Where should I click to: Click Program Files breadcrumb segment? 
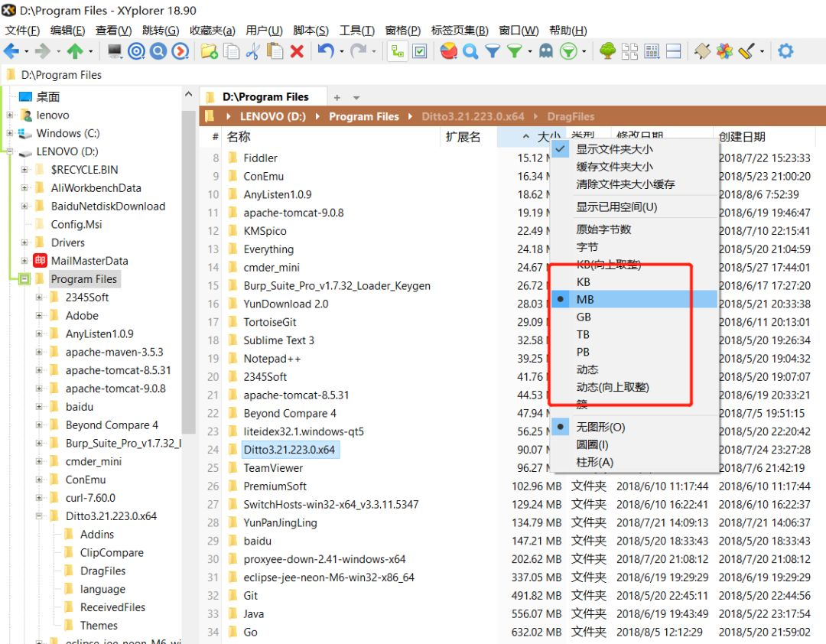[x=364, y=116]
